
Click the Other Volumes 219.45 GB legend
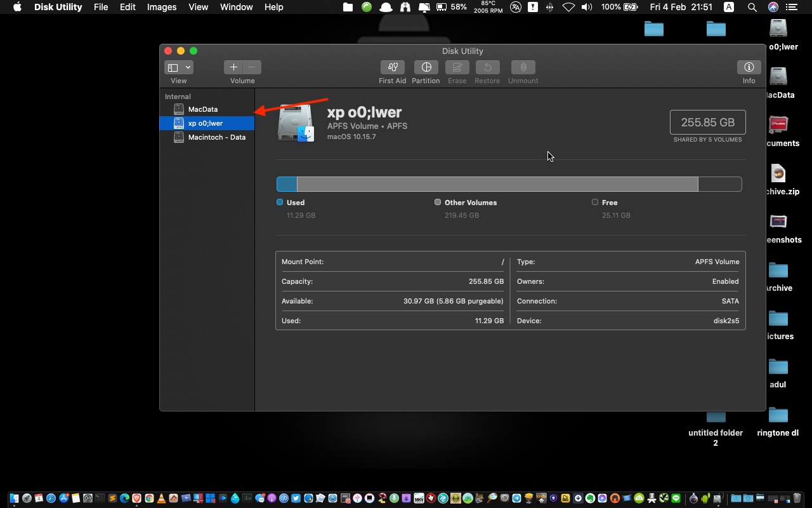tap(466, 209)
